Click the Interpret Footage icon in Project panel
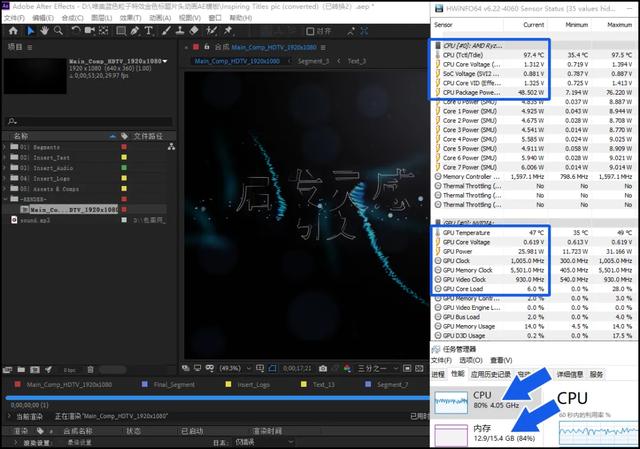The height and width of the screenshot is (449, 640). click(7, 370)
